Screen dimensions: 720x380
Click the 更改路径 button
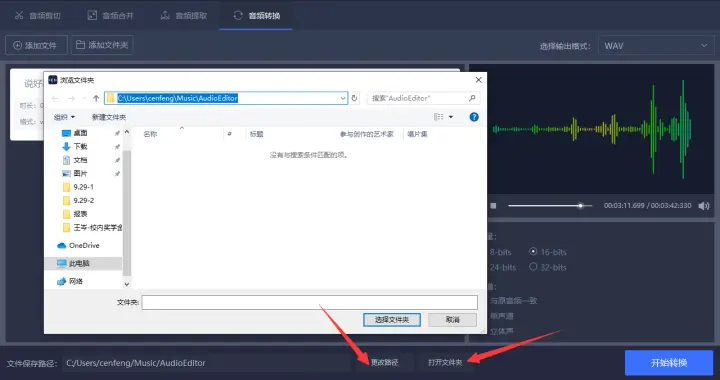coord(384,363)
